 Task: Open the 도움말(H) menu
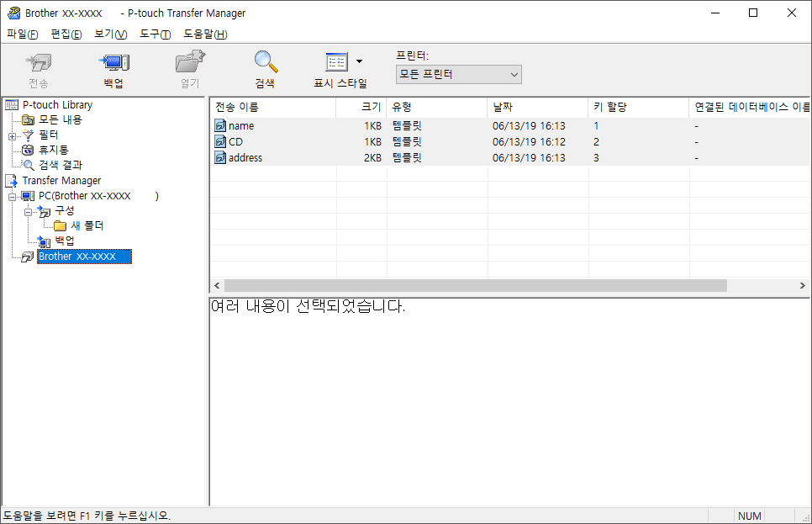205,34
